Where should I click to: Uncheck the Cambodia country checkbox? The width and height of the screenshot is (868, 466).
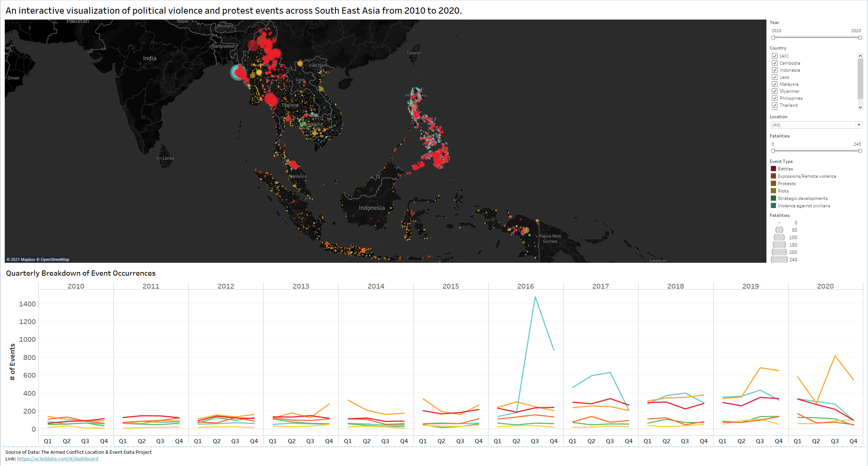pos(775,63)
